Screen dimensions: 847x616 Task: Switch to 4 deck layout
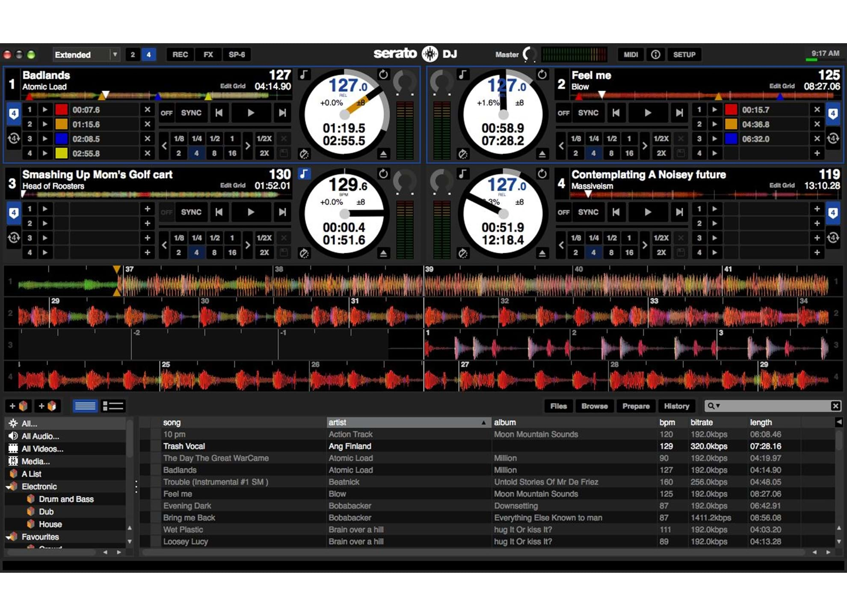point(148,55)
